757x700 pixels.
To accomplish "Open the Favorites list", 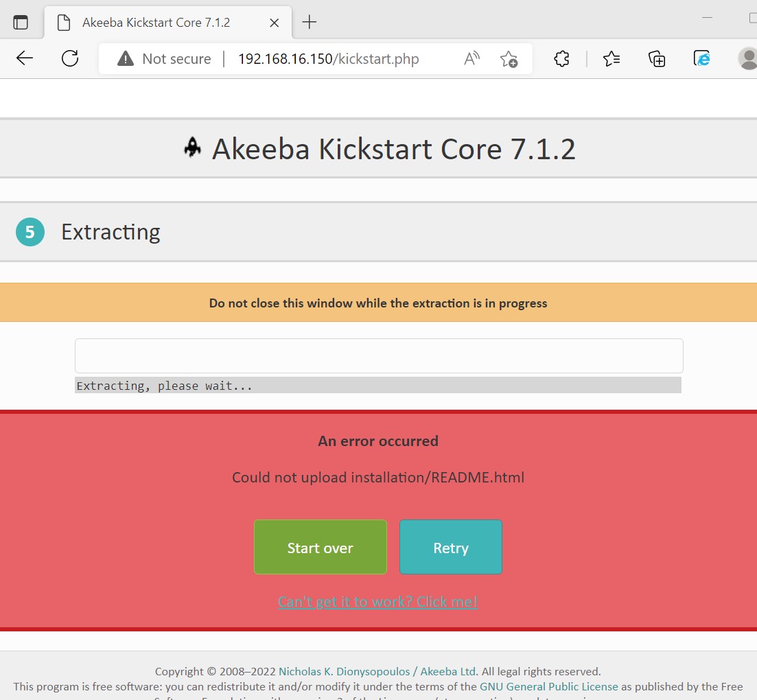I will [x=612, y=59].
